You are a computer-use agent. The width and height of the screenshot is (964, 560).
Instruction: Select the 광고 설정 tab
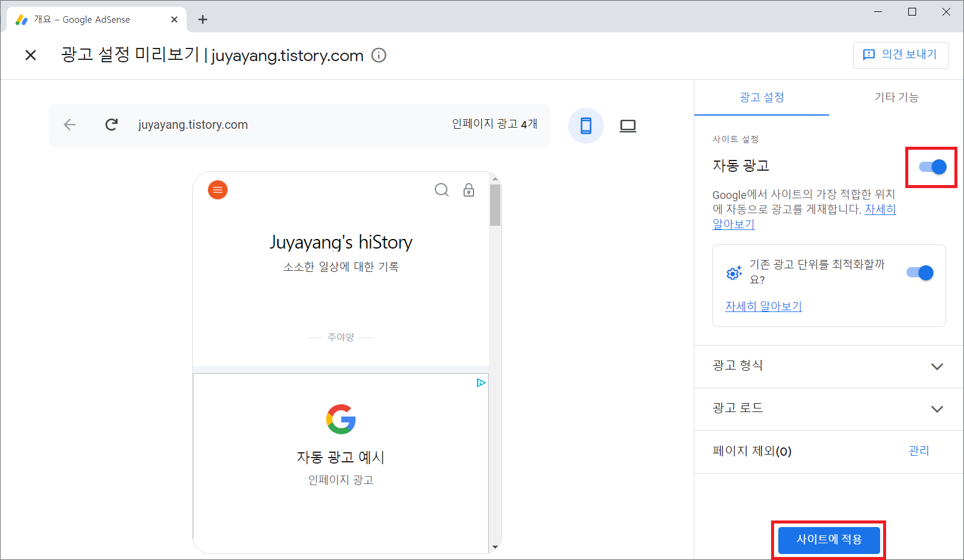(761, 97)
